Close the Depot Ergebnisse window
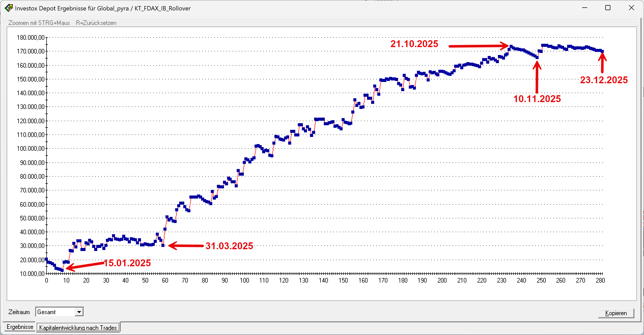 point(632,8)
